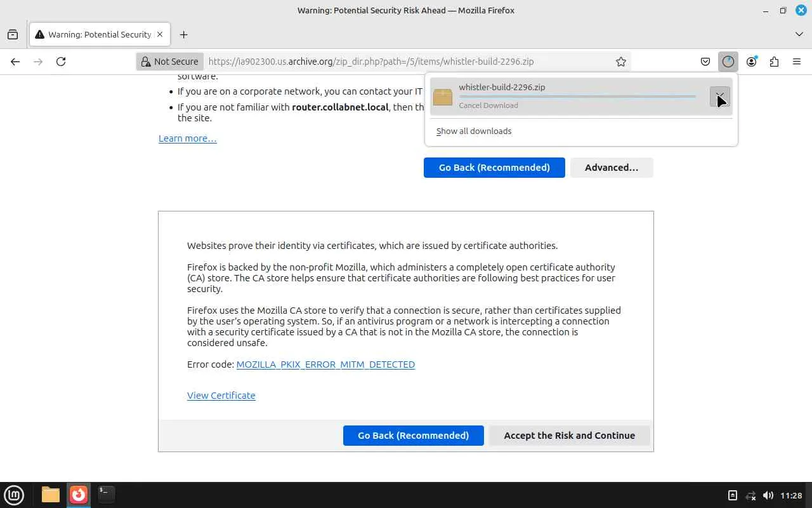812x508 pixels.
Task: Switch to Firefox in the taskbar
Action: tap(79, 495)
